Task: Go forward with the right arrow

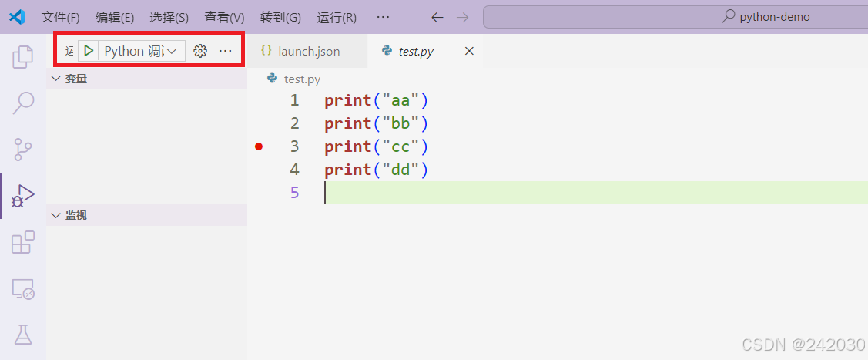Action: pos(462,17)
